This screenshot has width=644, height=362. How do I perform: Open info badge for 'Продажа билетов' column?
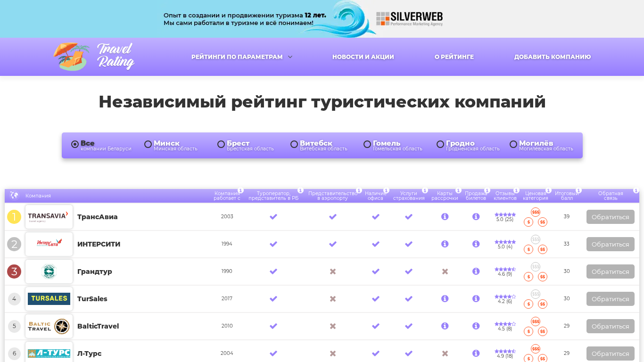coord(487,190)
